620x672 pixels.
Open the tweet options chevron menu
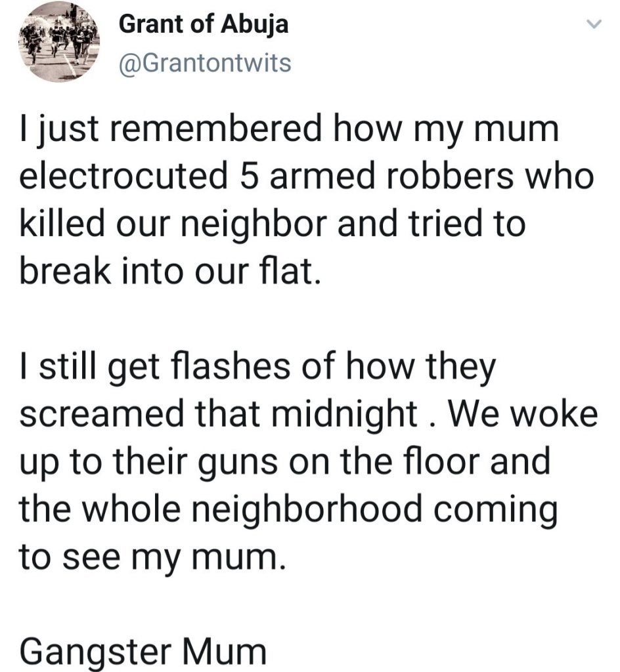click(x=593, y=26)
